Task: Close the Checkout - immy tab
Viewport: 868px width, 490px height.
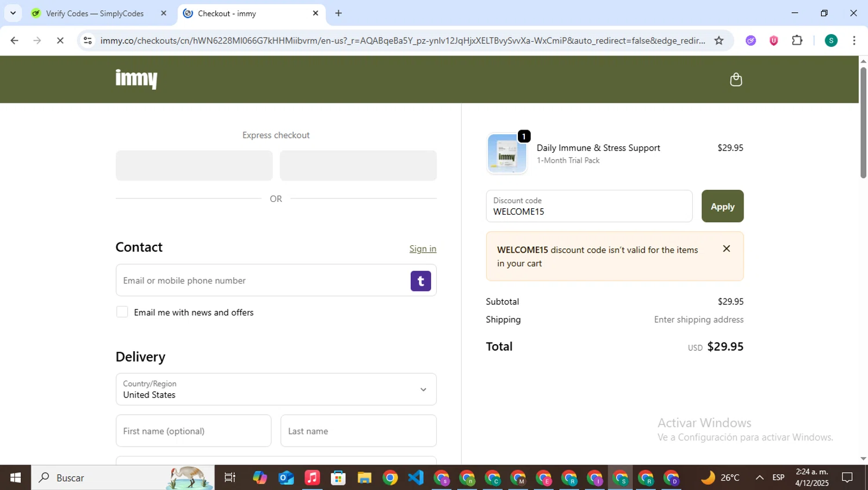Action: click(x=315, y=13)
